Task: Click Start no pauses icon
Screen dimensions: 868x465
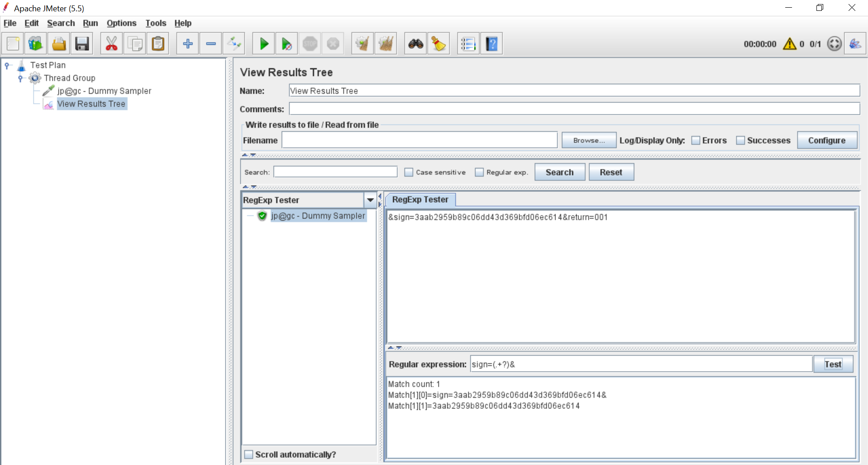Action: pos(287,44)
